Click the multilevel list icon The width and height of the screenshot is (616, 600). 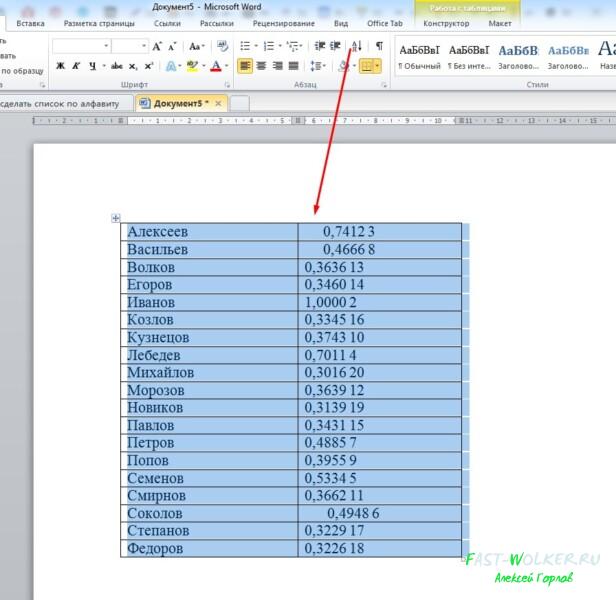293,46
